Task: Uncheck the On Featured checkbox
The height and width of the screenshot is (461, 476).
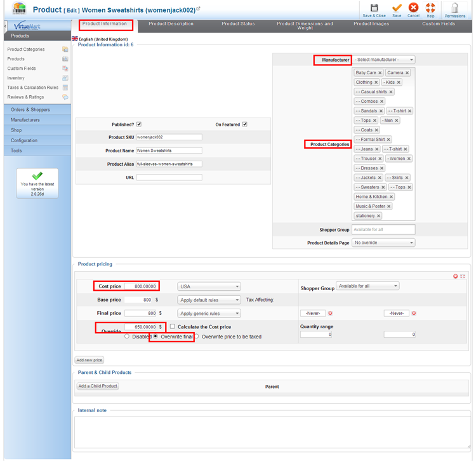Action: pos(244,124)
